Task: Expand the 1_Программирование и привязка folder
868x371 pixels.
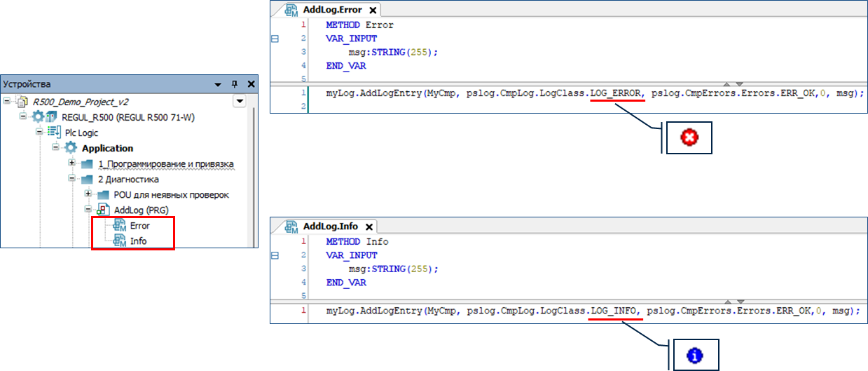Action: (x=72, y=163)
